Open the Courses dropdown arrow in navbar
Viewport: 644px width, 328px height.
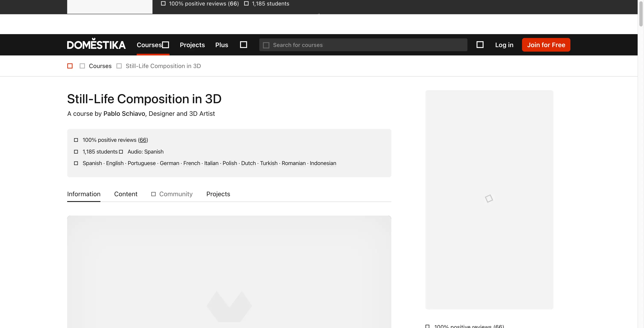[165, 45]
